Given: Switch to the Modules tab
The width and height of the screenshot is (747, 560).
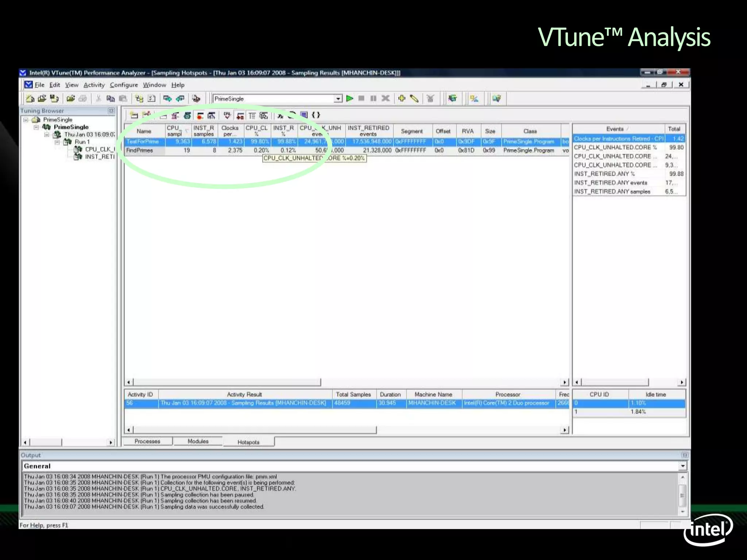Looking at the screenshot, I should pyautogui.click(x=198, y=441).
